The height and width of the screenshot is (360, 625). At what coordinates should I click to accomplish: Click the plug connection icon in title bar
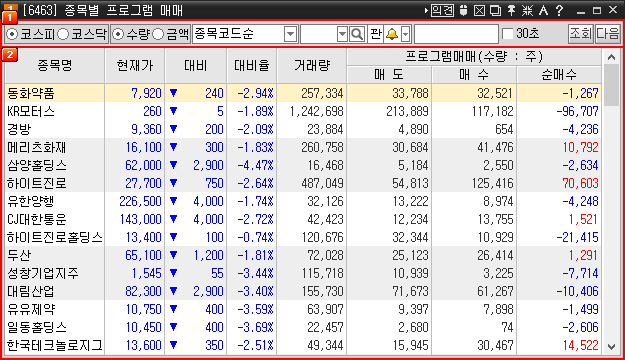click(463, 10)
